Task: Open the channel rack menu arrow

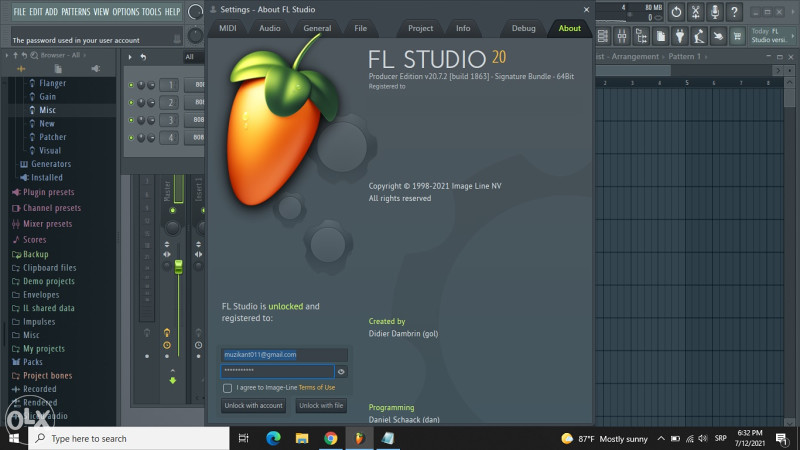Action: 130,57
